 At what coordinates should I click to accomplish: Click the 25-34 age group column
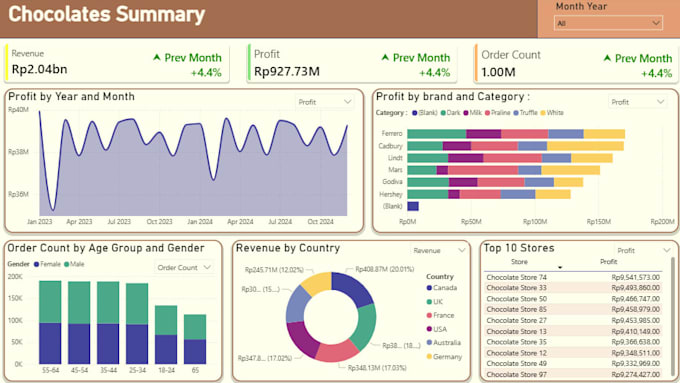click(x=137, y=324)
